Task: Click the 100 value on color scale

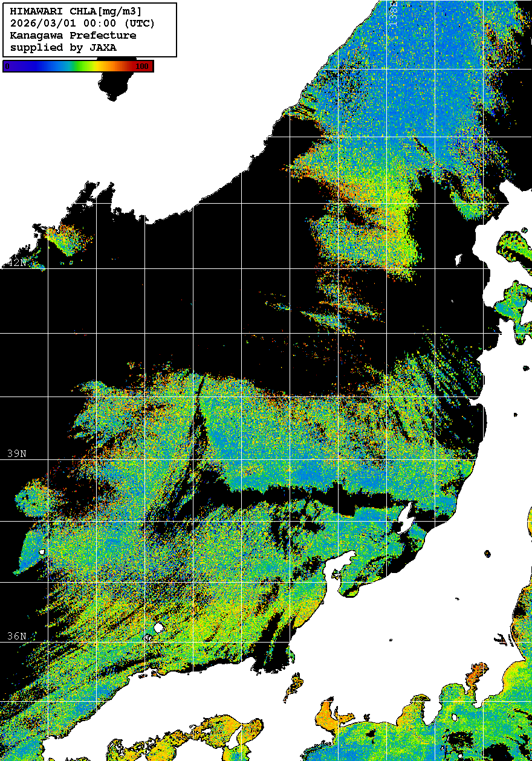Action: click(x=142, y=66)
